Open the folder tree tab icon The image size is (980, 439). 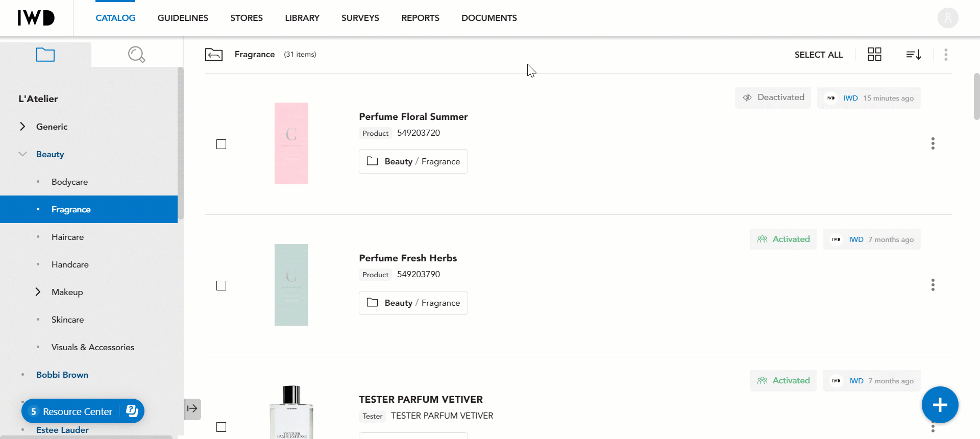tap(45, 55)
